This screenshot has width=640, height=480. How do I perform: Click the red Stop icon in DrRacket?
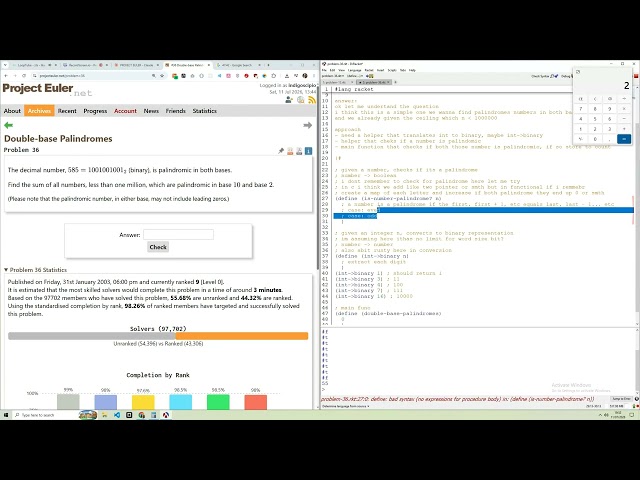[x=636, y=76]
